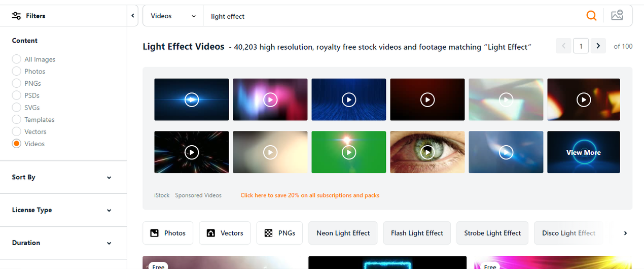
Task: Open the neon blue frame video thumbnail
Action: tap(387, 262)
